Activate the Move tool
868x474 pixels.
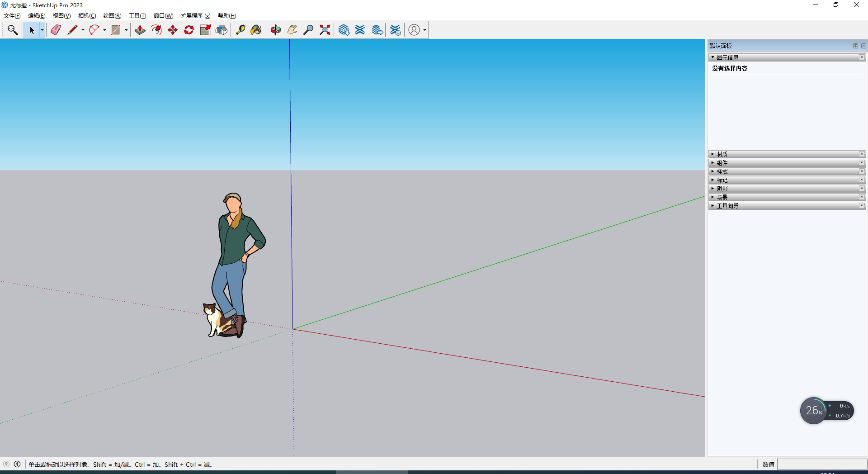173,30
